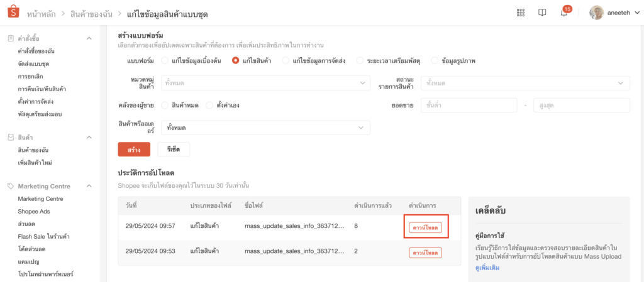
Task: Collapse the Marketing Centre sidebar section
Action: tap(89, 186)
